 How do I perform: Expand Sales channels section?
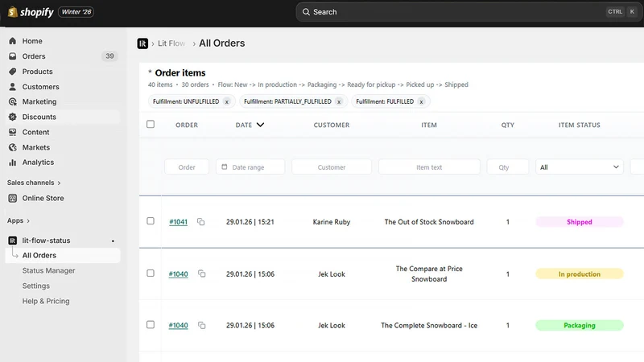tap(34, 183)
